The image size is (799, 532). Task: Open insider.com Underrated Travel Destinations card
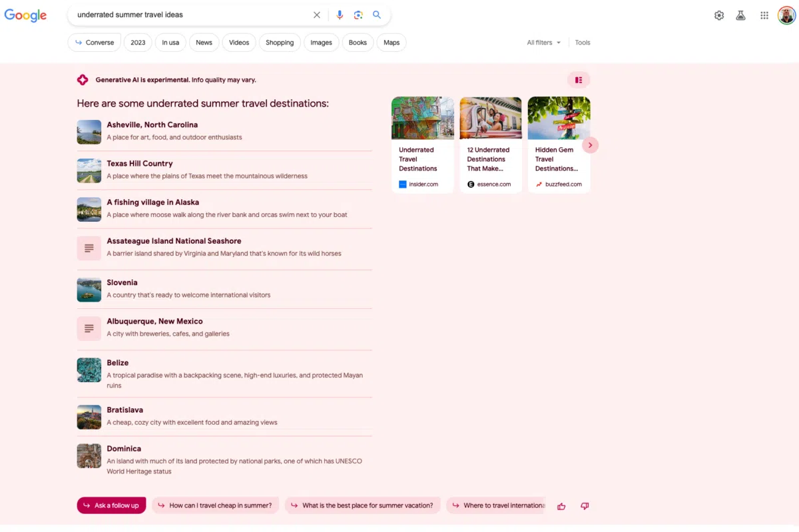(x=422, y=144)
